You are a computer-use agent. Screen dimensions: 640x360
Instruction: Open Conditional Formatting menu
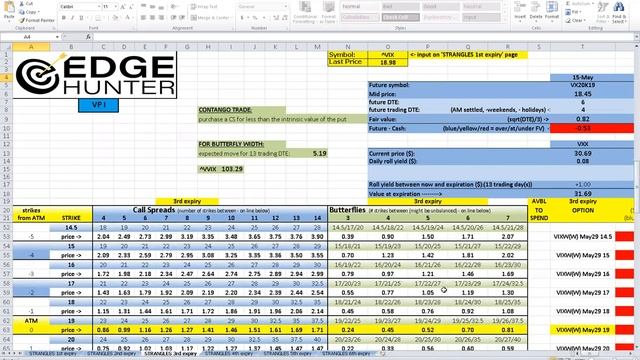(x=305, y=12)
